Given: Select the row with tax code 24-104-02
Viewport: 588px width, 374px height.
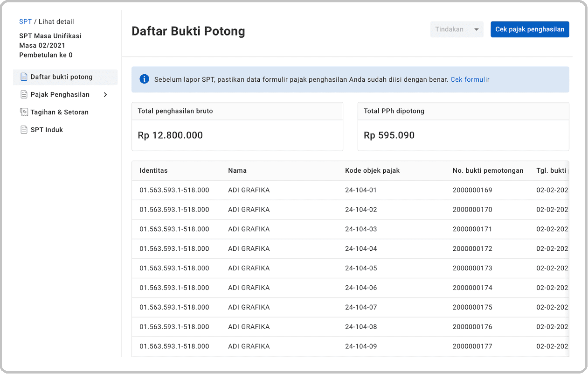Looking at the screenshot, I should pyautogui.click(x=350, y=210).
